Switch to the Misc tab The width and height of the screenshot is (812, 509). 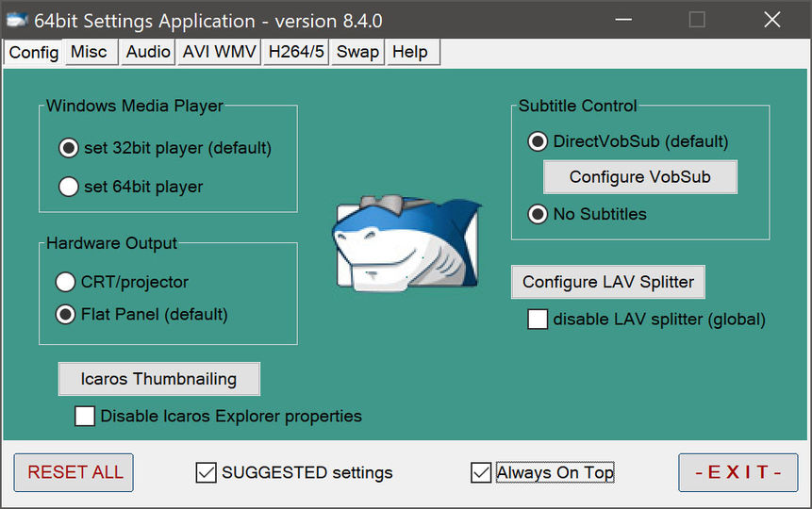tap(90, 53)
